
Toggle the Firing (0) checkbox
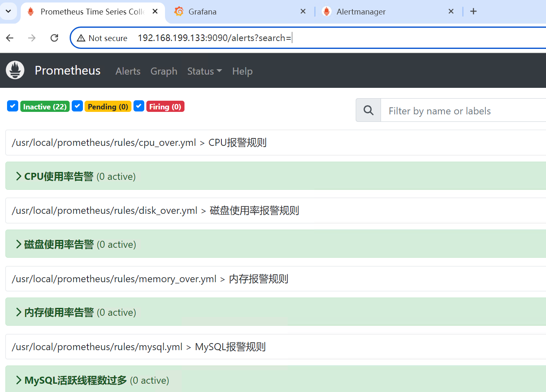click(x=139, y=106)
